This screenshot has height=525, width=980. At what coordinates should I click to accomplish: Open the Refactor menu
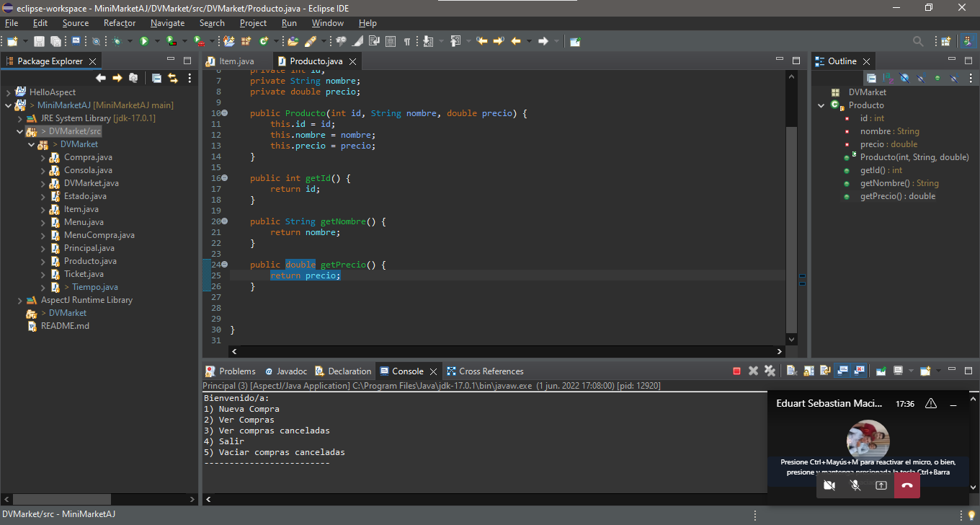(x=119, y=23)
